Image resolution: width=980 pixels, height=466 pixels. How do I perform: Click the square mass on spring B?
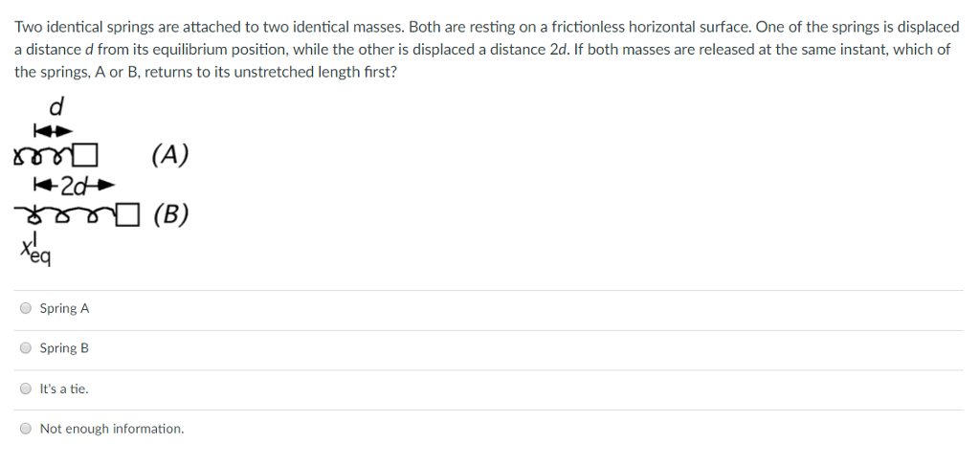(123, 215)
